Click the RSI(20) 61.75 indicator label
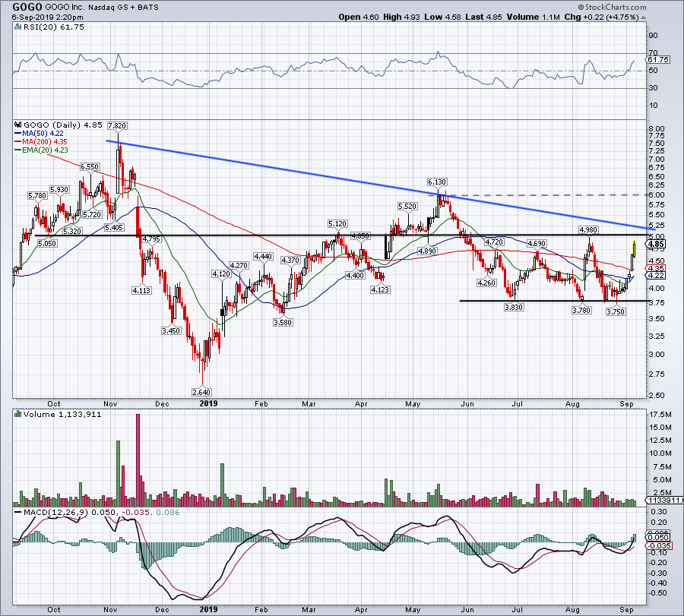Viewport: 684px width, 616px height. (x=53, y=27)
